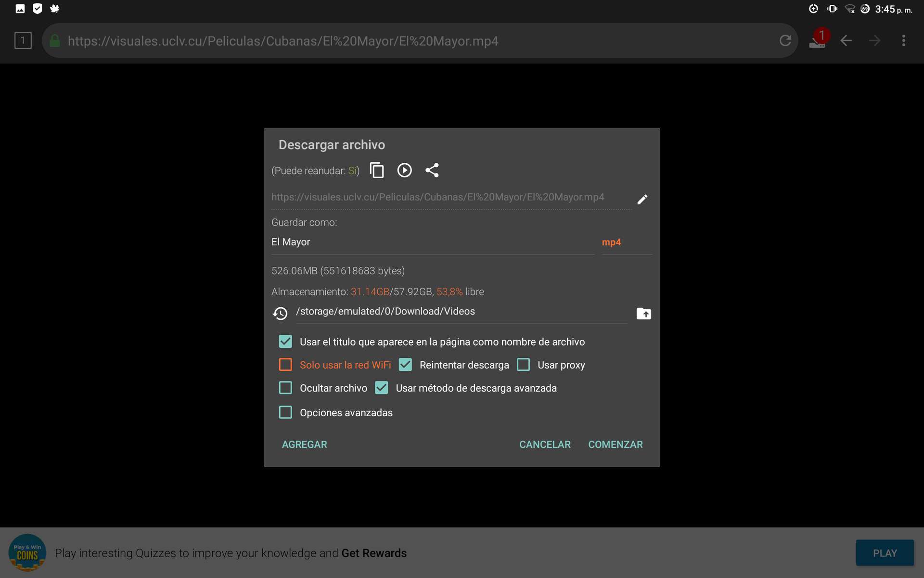
Task: Tap the play preview icon in dialog
Action: pos(404,170)
